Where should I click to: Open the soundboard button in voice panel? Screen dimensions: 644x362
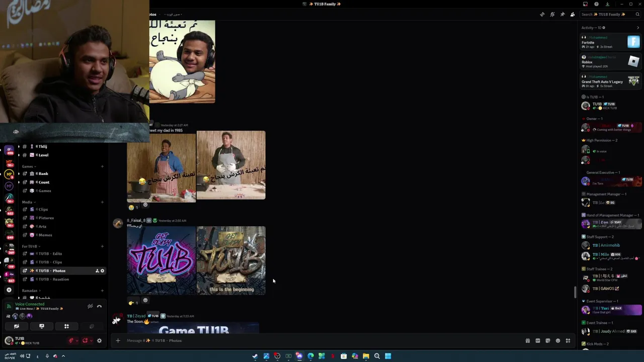point(92,326)
